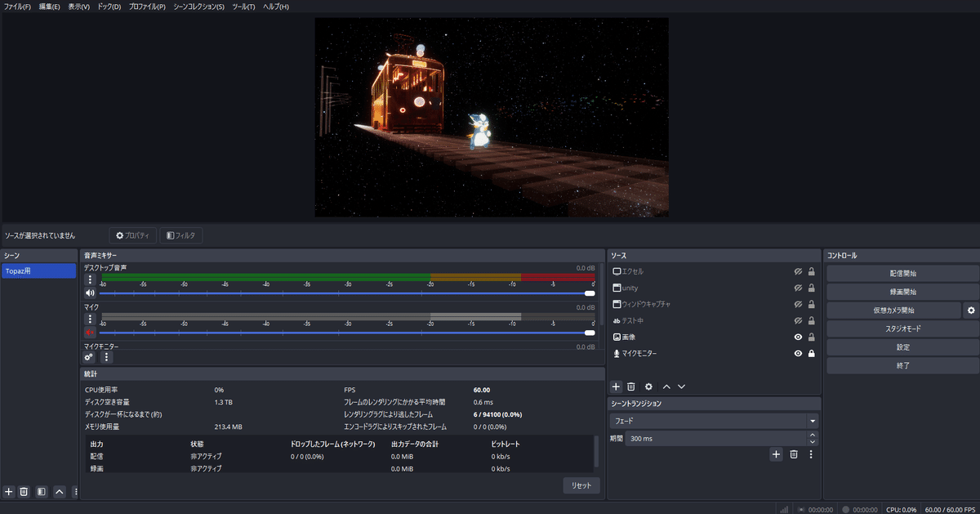The image size is (980, 514).
Task: Add a scene transition with plus icon
Action: click(x=777, y=454)
